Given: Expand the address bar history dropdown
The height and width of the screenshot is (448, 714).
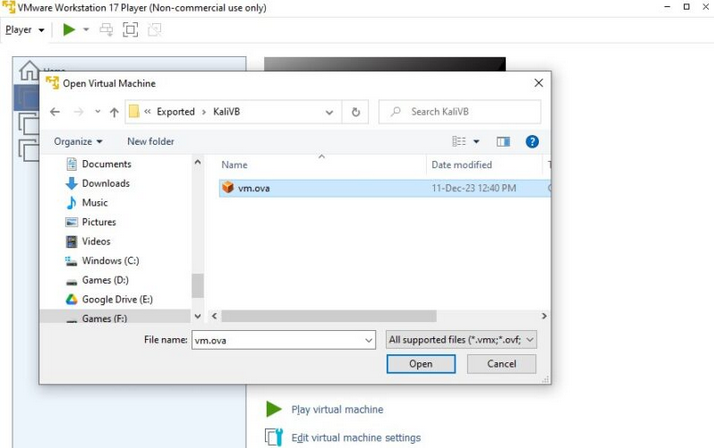Looking at the screenshot, I should point(329,112).
